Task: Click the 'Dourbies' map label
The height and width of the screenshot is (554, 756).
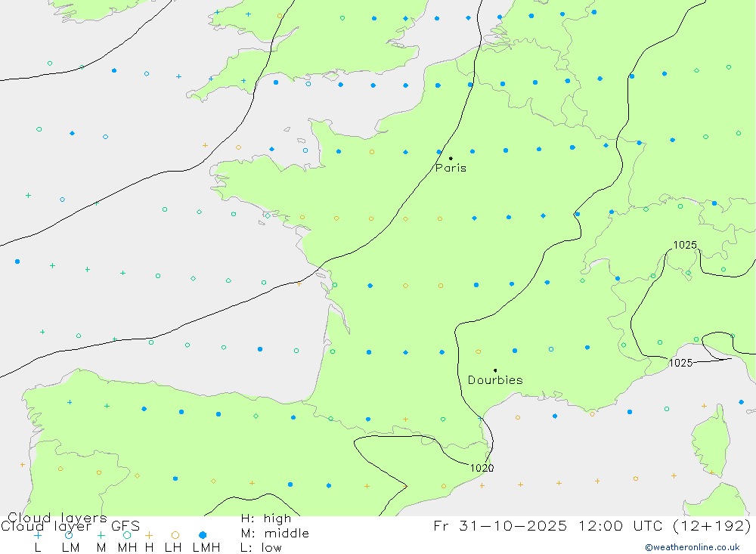Action: coord(495,380)
